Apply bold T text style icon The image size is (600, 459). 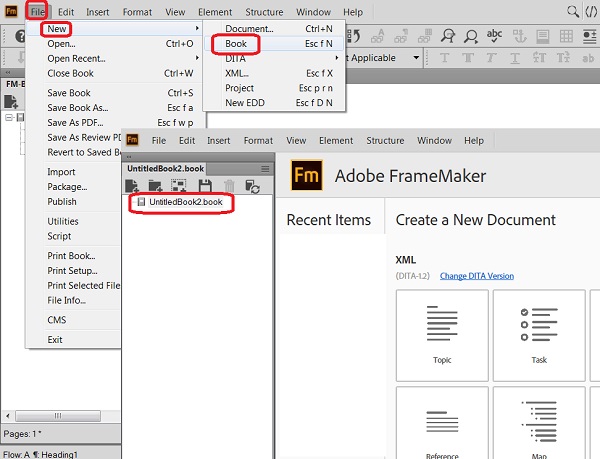click(x=468, y=58)
